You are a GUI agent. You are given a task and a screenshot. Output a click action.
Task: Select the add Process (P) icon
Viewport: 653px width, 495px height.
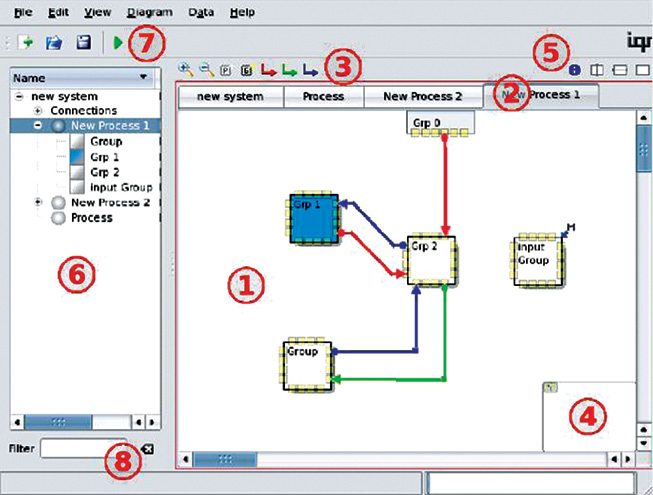tap(227, 70)
